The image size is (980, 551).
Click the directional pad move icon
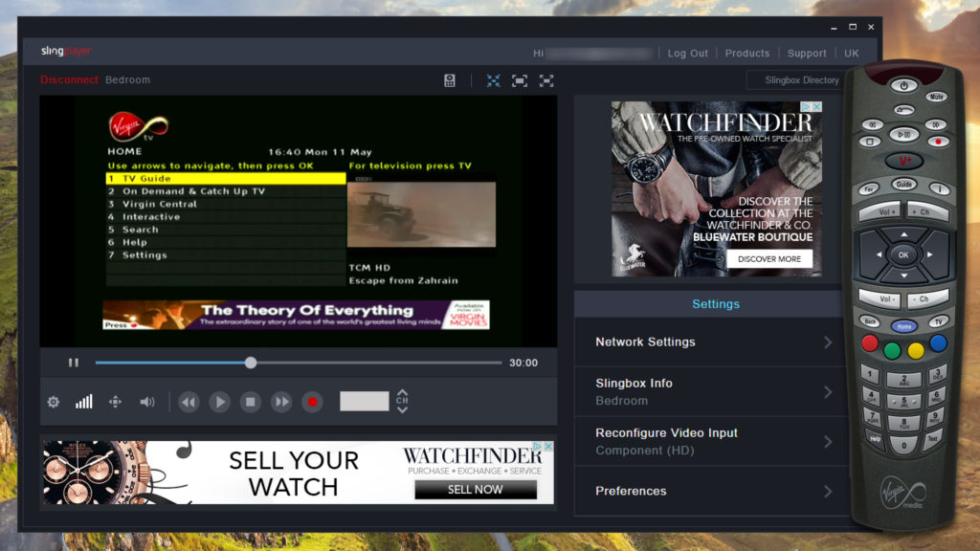pos(115,402)
